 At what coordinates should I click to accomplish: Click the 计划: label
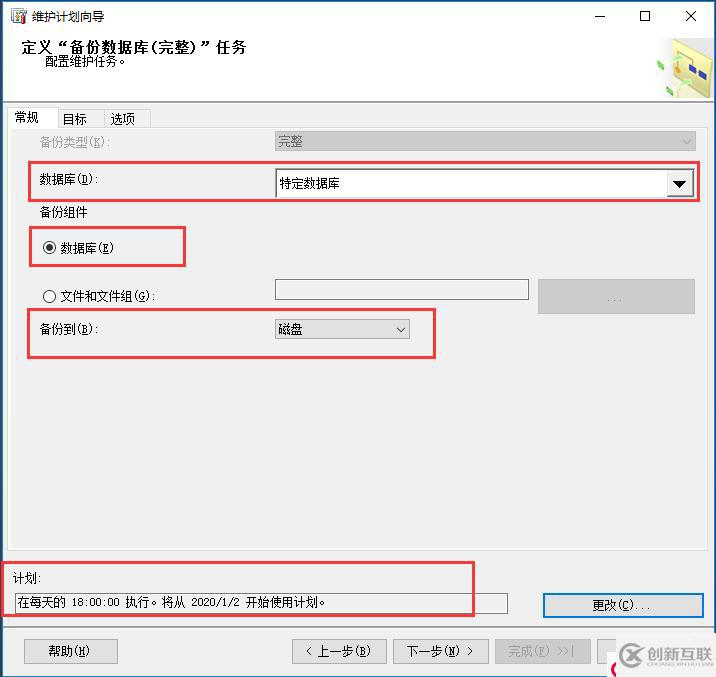tap(27, 578)
